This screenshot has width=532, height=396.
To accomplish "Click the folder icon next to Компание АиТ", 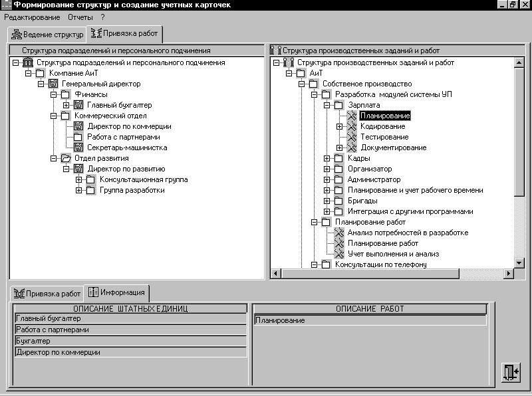I will (x=41, y=73).
